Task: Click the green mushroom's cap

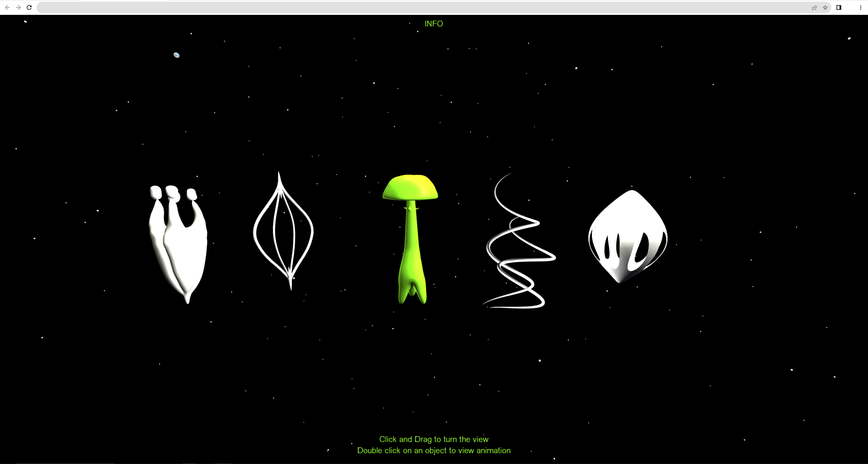Action: point(410,188)
